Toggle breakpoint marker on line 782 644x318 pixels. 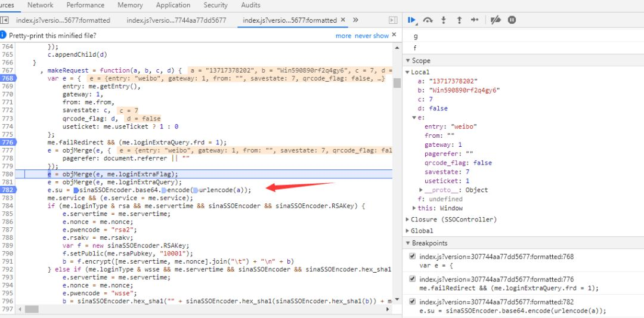[x=8, y=190]
